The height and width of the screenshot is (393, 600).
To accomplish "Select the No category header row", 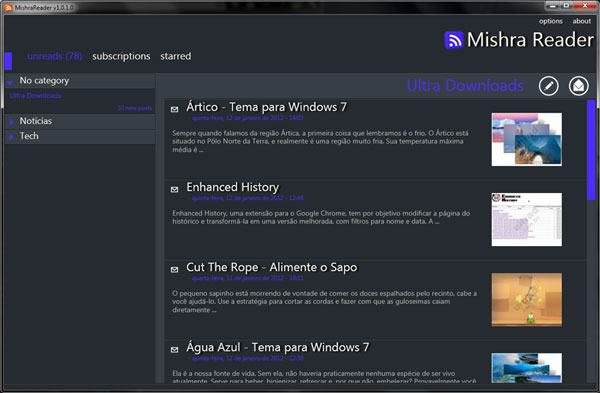I will [x=80, y=81].
